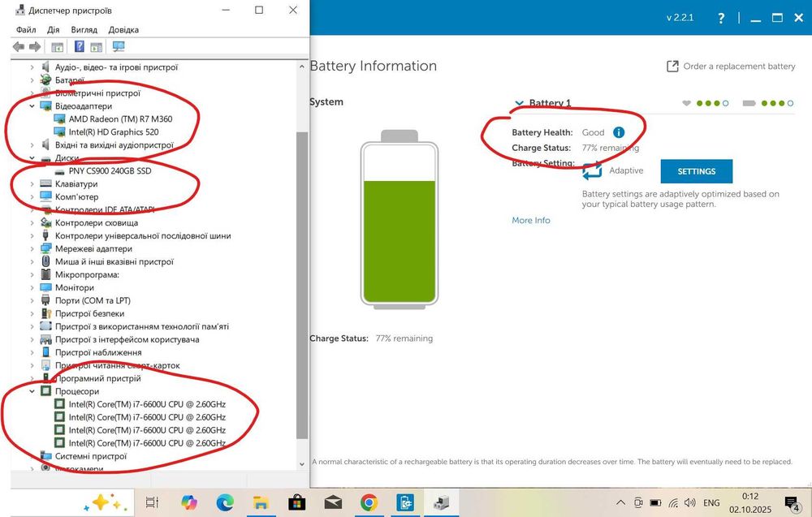The height and width of the screenshot is (517, 812).
Task: Collapse the Battery 1 section chevron
Action: coord(519,103)
